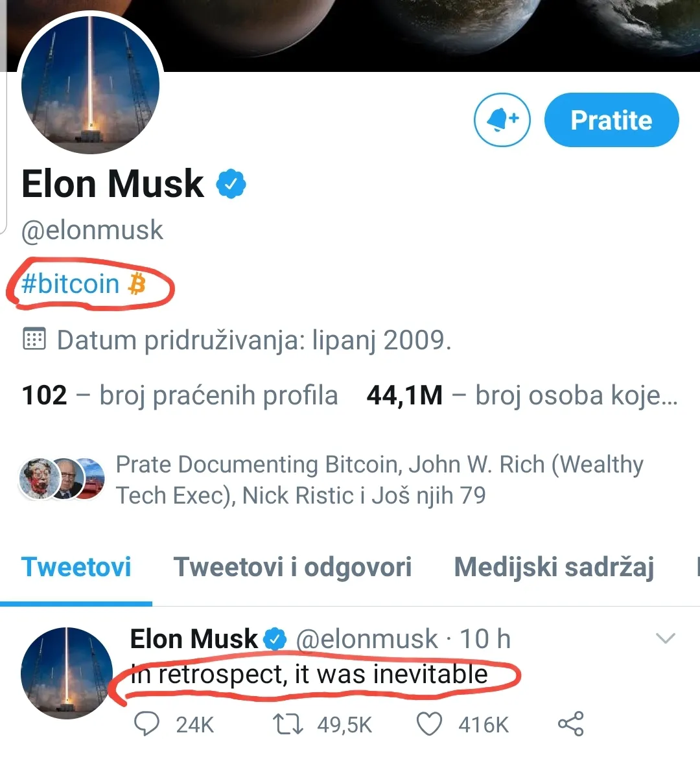Retweet the 'In retrospect' tweet

click(x=288, y=724)
